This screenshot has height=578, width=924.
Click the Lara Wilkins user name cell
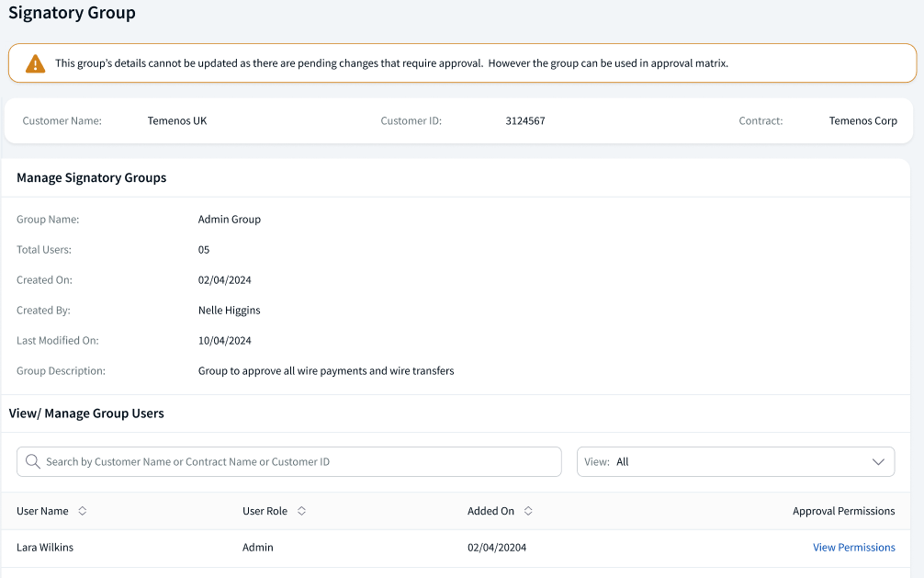(x=45, y=548)
